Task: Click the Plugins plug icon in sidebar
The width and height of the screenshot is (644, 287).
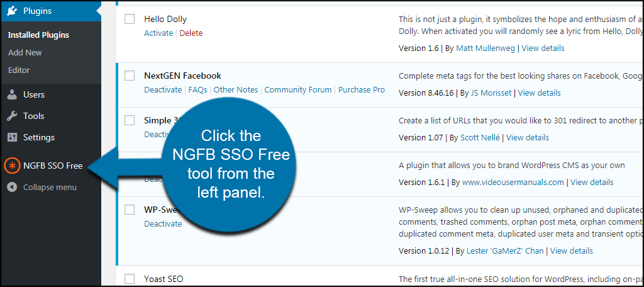Action: pos(13,11)
